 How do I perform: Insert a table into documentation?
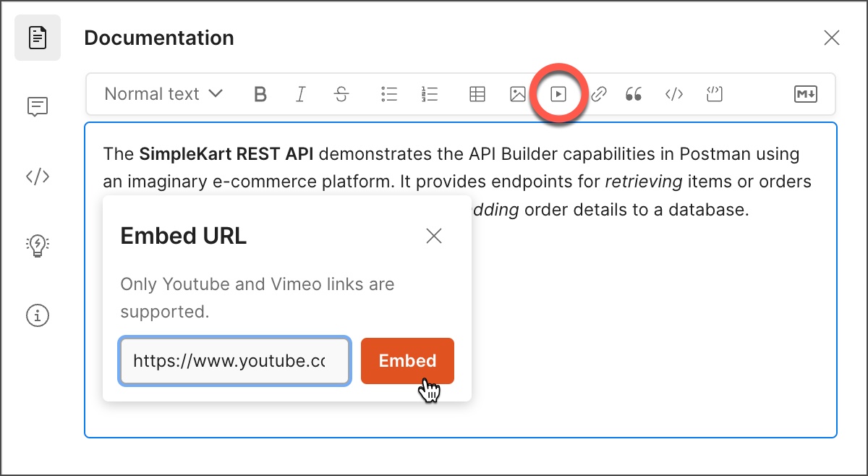click(x=477, y=94)
